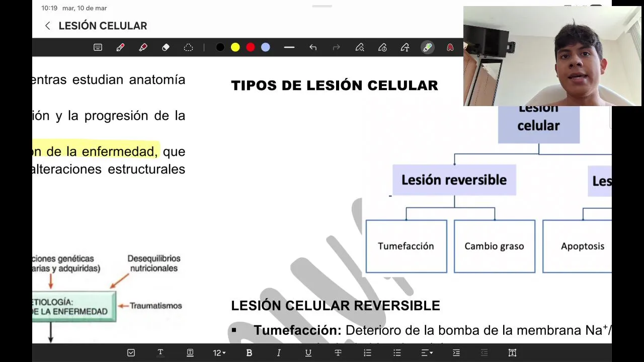Viewport: 644px width, 362px height.
Task: Click the 'Traumatismos' label
Action: click(x=156, y=306)
